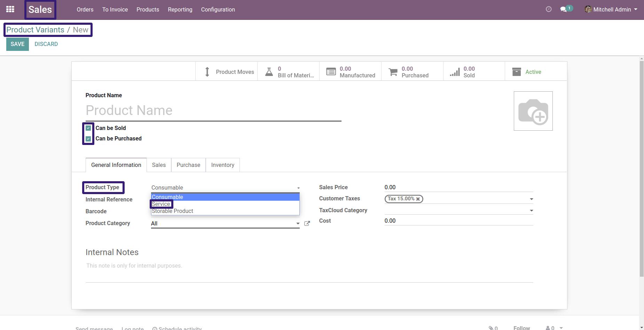Image resolution: width=644 pixels, height=330 pixels.
Task: Open To Invoice menu
Action: tap(115, 9)
